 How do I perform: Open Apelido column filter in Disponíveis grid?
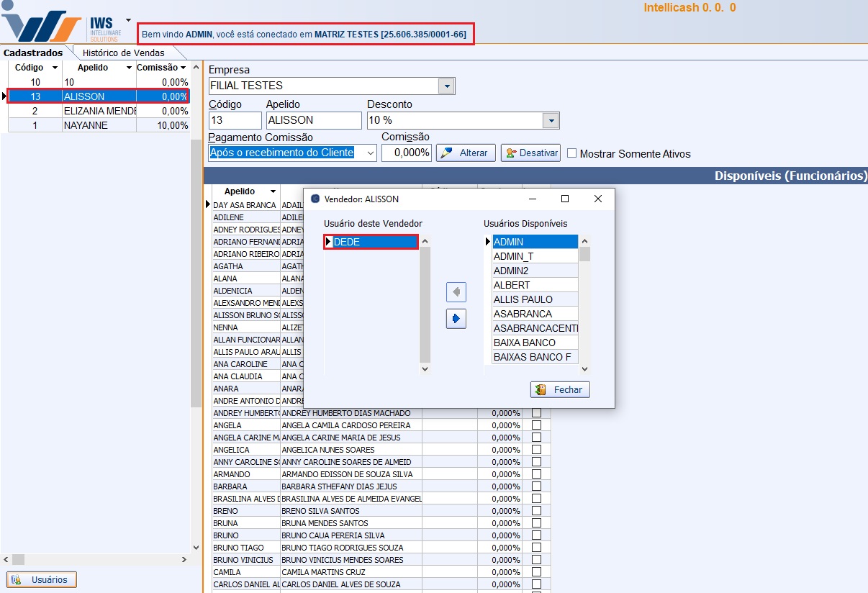[273, 191]
